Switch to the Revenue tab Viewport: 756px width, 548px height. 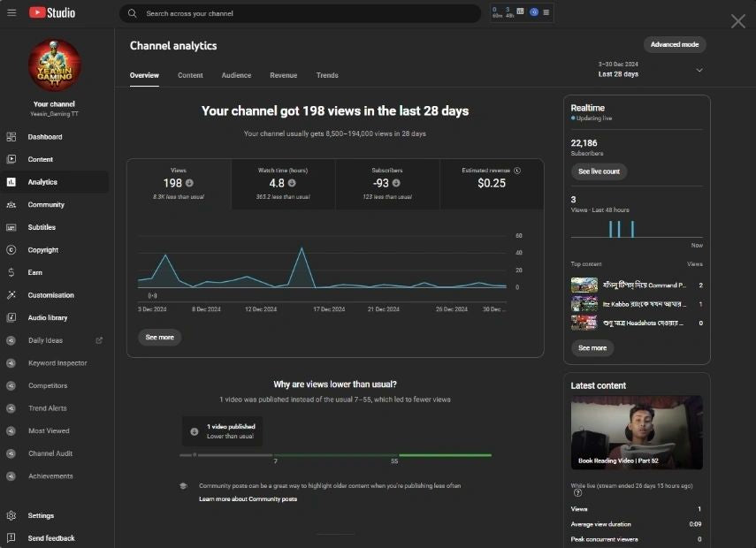283,75
